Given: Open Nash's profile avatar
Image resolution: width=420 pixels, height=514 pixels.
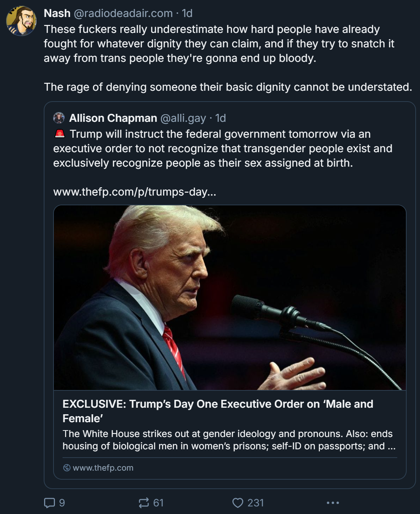Looking at the screenshot, I should (x=21, y=21).
